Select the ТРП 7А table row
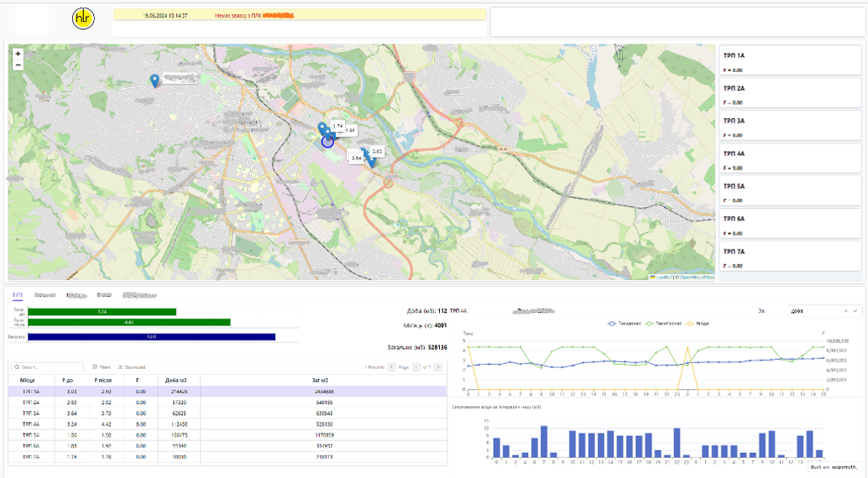 click(x=227, y=457)
